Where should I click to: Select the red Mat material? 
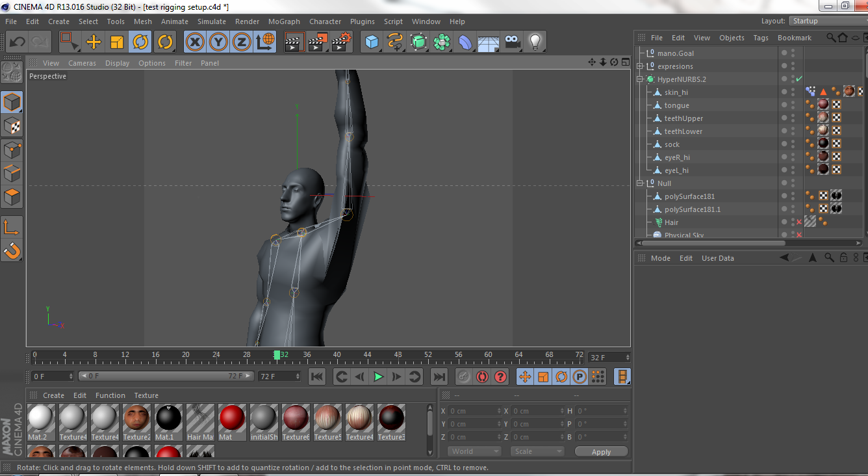point(231,421)
